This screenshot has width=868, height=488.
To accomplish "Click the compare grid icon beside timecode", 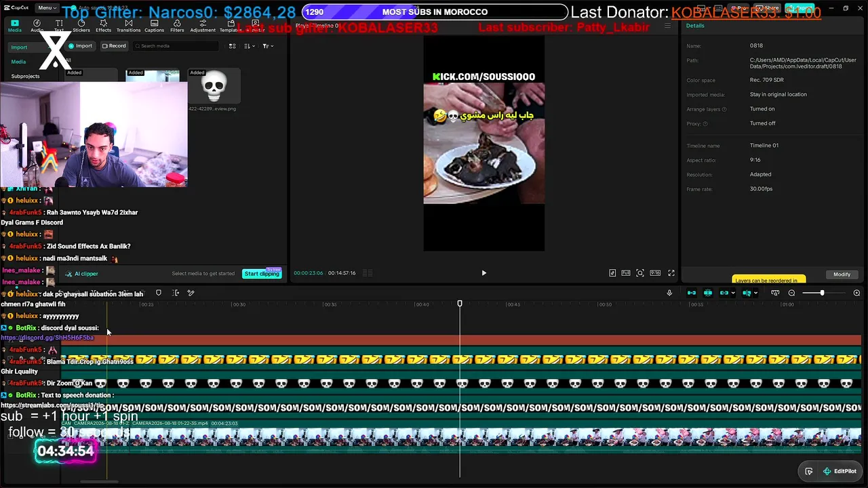I will point(368,273).
